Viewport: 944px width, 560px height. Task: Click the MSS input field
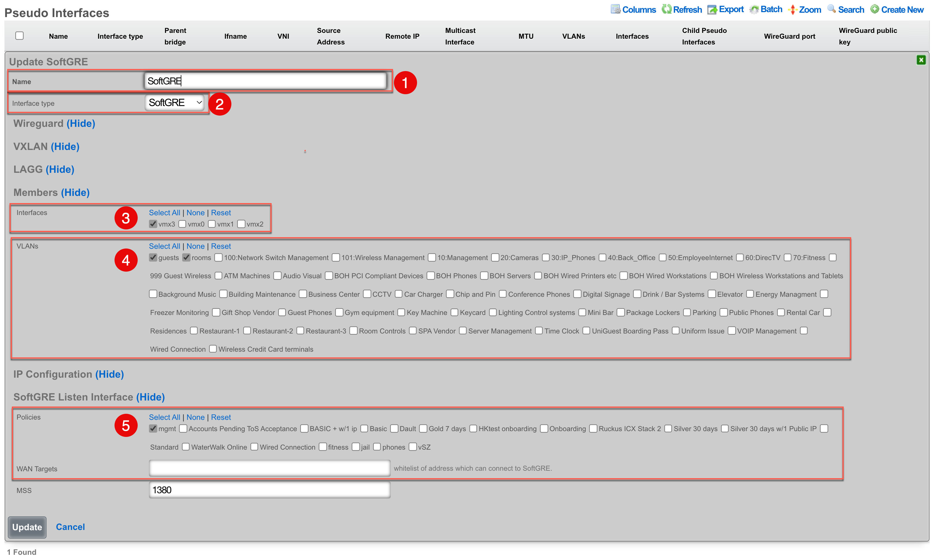(x=270, y=490)
